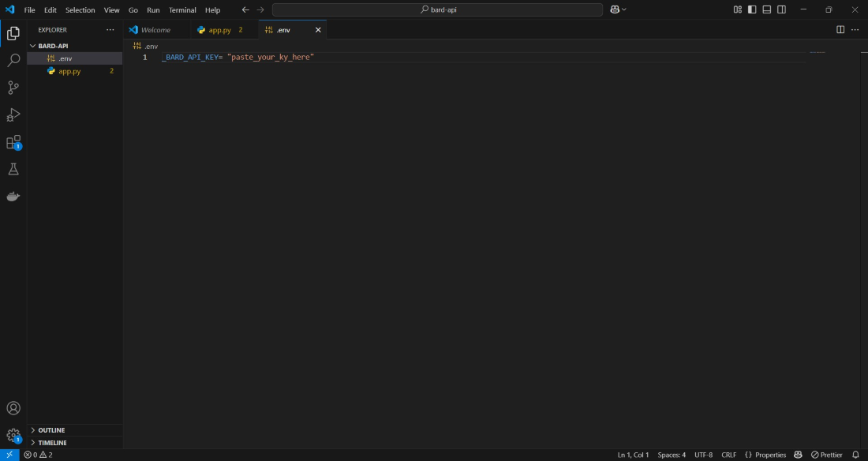Viewport: 868px width, 461px height.
Task: Select app.py file in Explorer tree
Action: (x=75, y=71)
